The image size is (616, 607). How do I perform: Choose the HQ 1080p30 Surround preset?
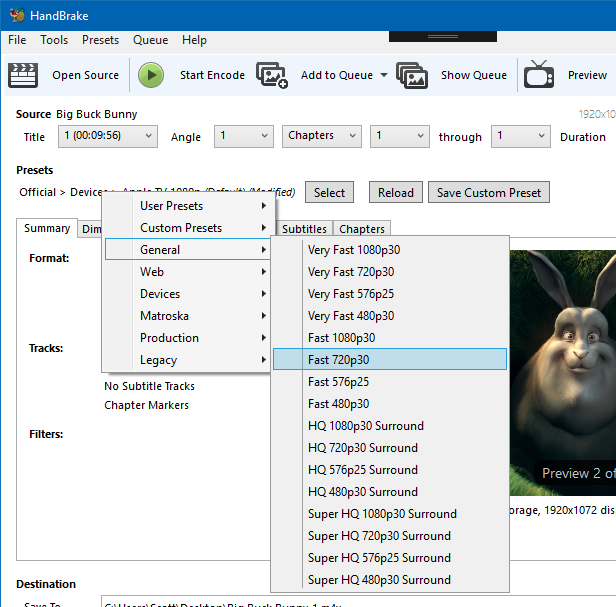(x=390, y=426)
